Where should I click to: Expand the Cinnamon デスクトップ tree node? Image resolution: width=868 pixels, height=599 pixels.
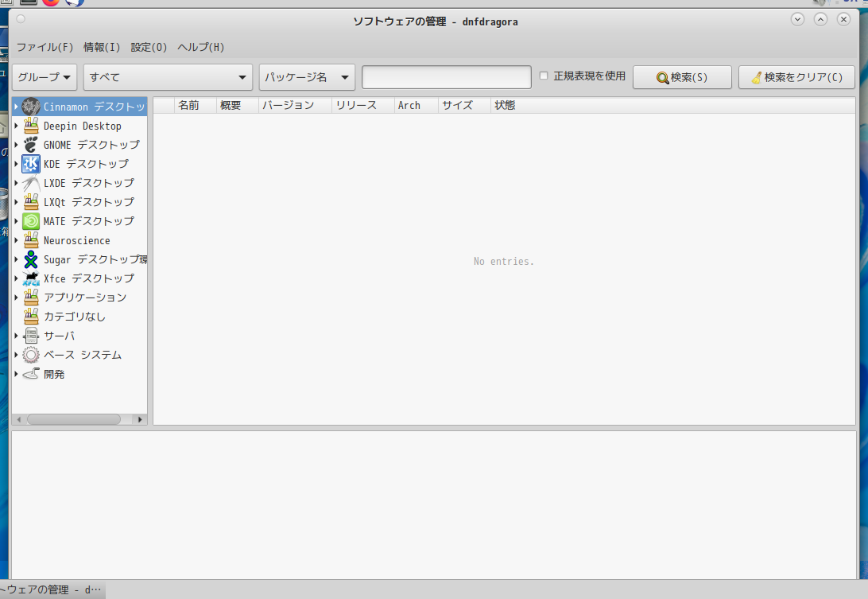16,107
